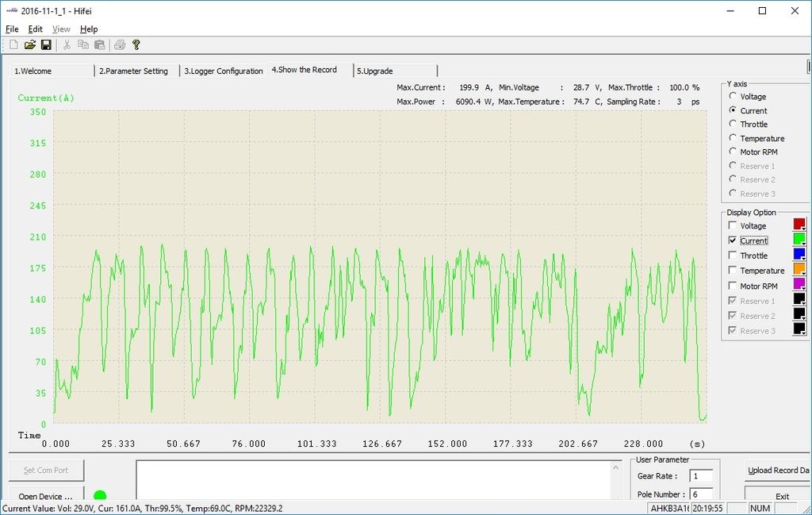Open the Edit menu
Viewport: 812px width, 515px height.
point(35,29)
